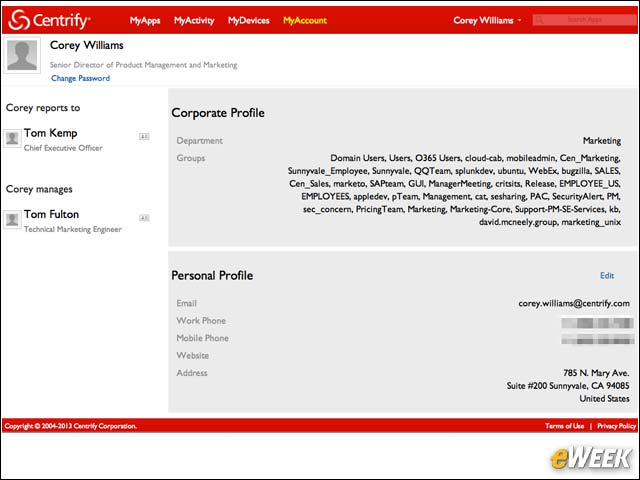Click the "Technical Marketing Engineer" title text
Viewport: 640px width, 480px height.
pyautogui.click(x=73, y=229)
